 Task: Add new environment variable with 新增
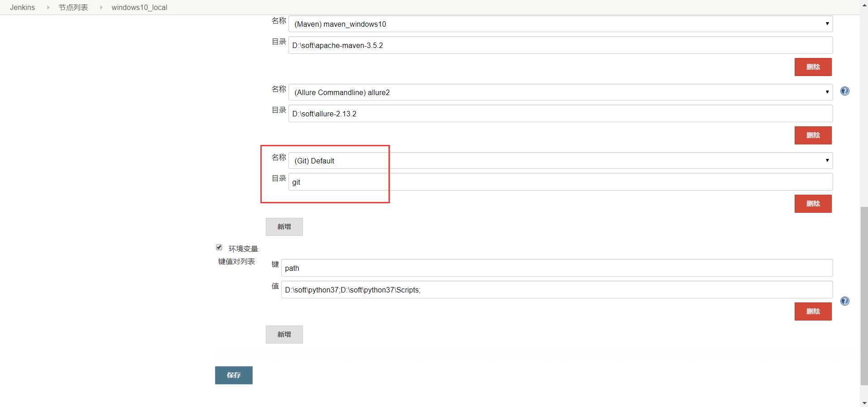284,335
